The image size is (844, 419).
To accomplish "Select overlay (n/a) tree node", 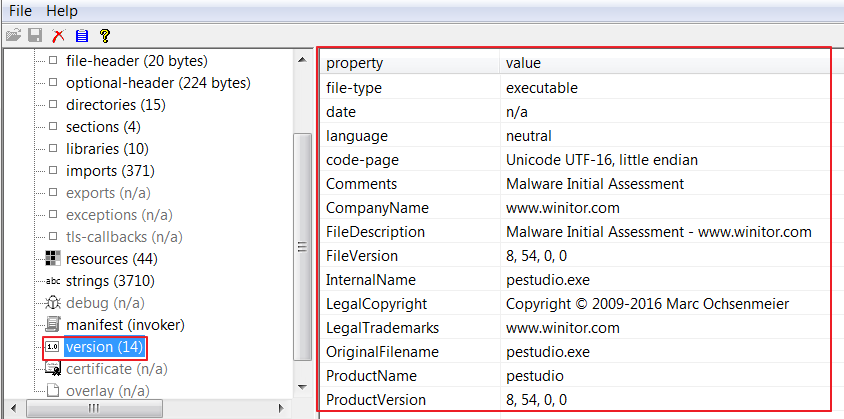I will coord(108,390).
